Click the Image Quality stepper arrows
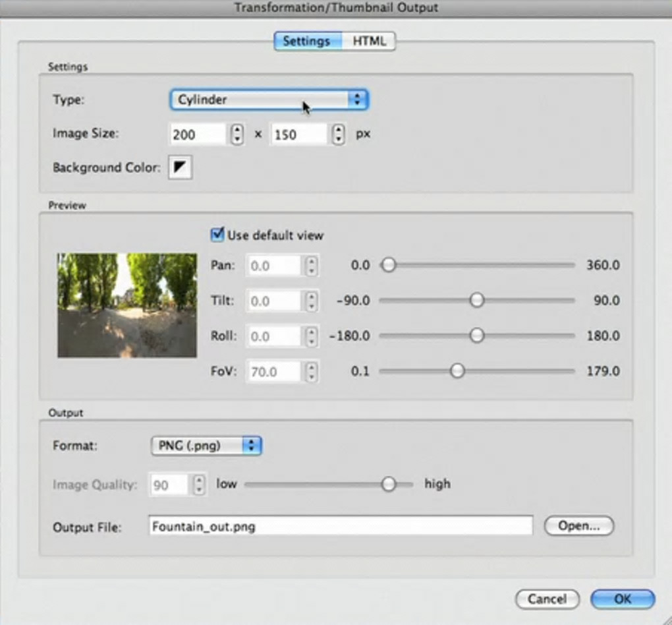 199,485
